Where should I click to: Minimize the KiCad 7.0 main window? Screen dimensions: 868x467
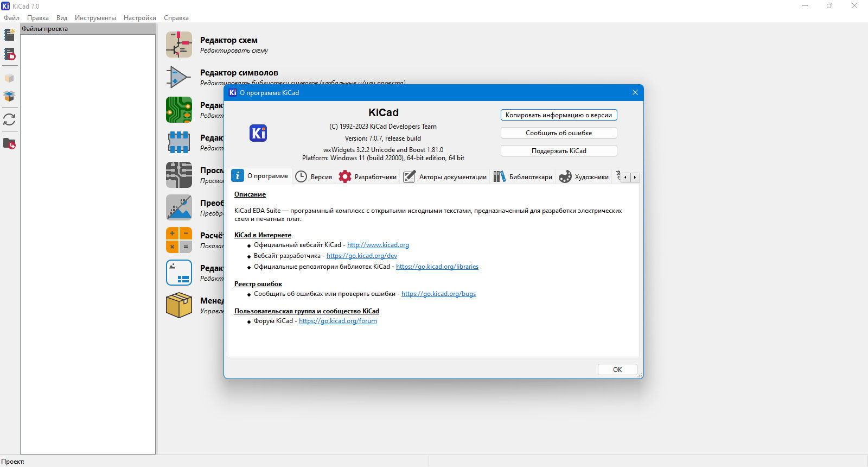tap(805, 6)
